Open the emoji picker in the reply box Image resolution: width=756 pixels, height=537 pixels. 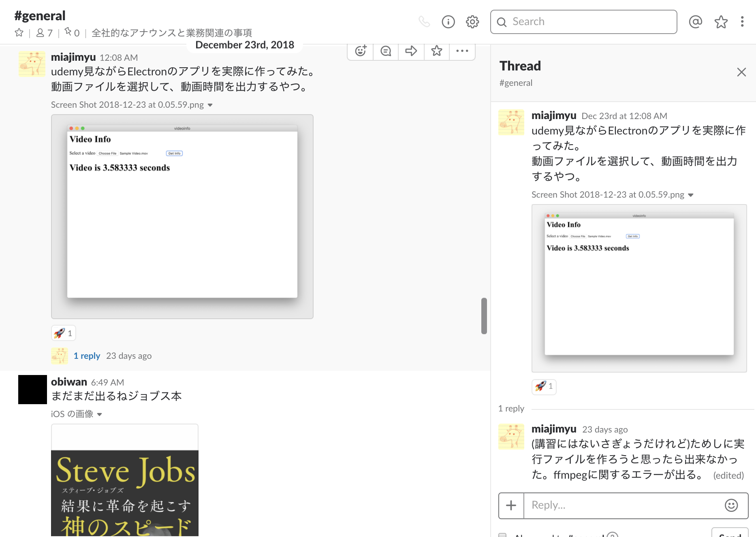[729, 505]
